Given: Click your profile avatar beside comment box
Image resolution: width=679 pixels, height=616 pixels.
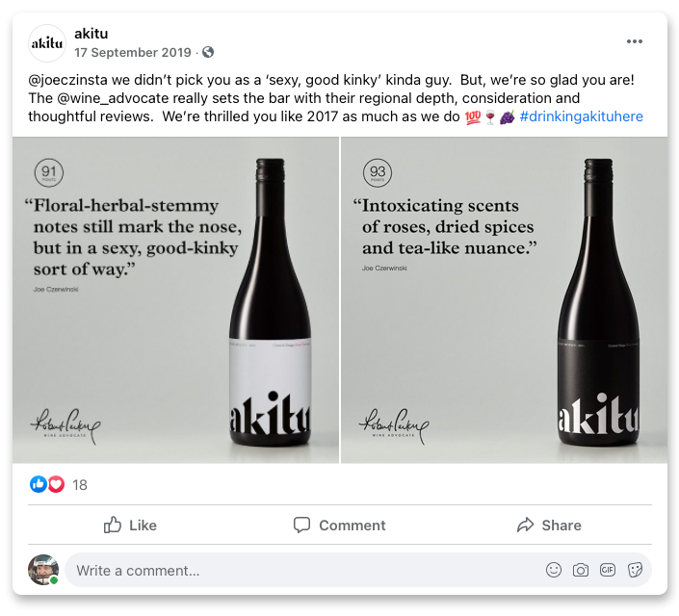Looking at the screenshot, I should click(43, 570).
